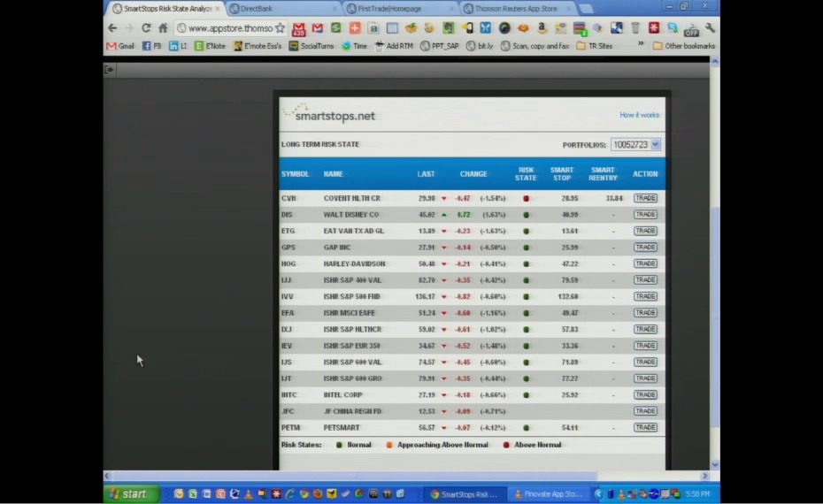Select the PETSMART name cell

pos(342,427)
